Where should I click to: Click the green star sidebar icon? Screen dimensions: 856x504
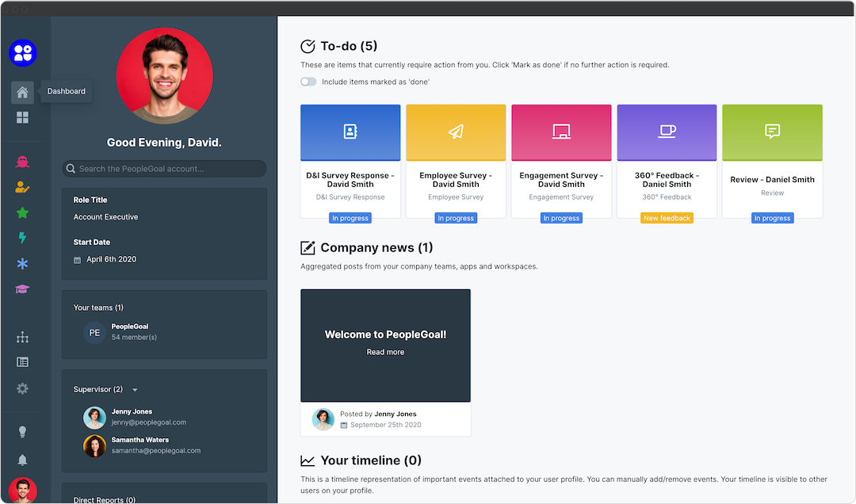pyautogui.click(x=22, y=213)
